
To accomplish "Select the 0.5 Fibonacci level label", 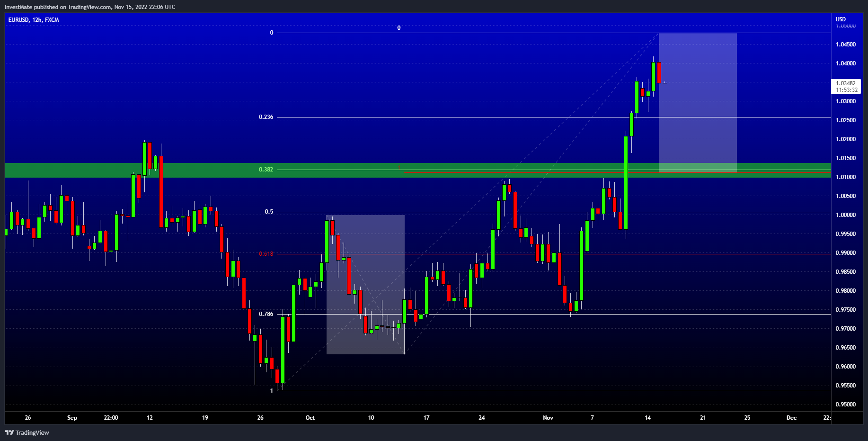I will 269,212.
